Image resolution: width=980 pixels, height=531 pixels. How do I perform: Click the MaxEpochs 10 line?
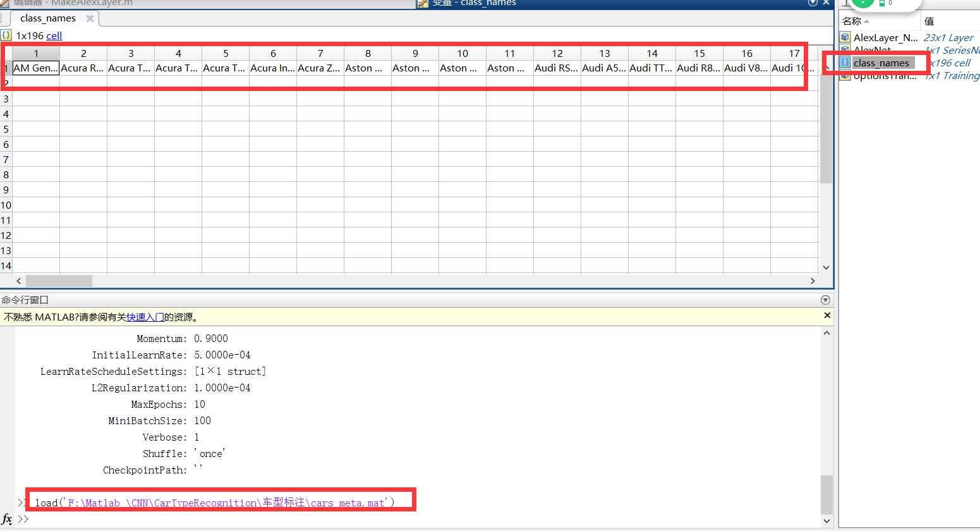pyautogui.click(x=168, y=405)
